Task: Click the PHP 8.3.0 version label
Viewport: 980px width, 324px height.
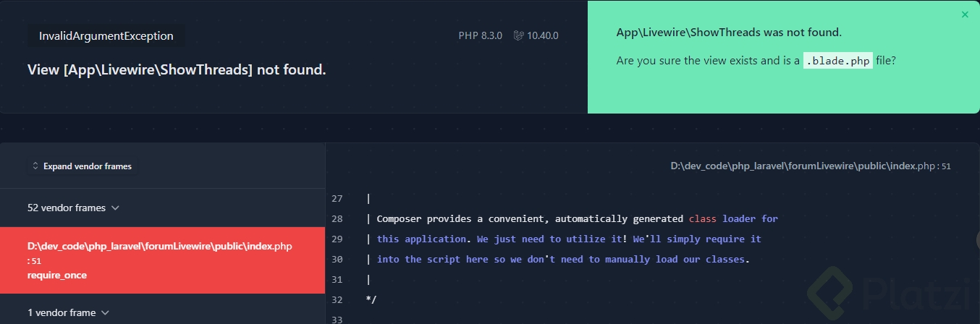Action: (x=480, y=35)
